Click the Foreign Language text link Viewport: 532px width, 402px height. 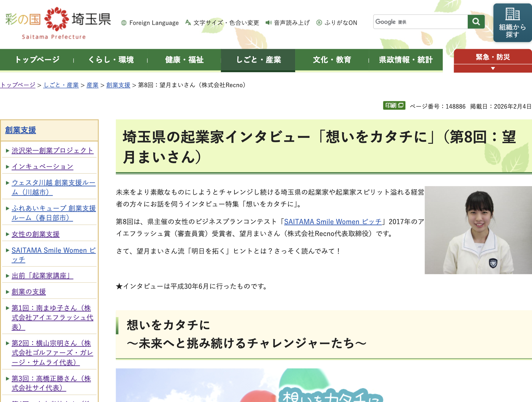154,23
